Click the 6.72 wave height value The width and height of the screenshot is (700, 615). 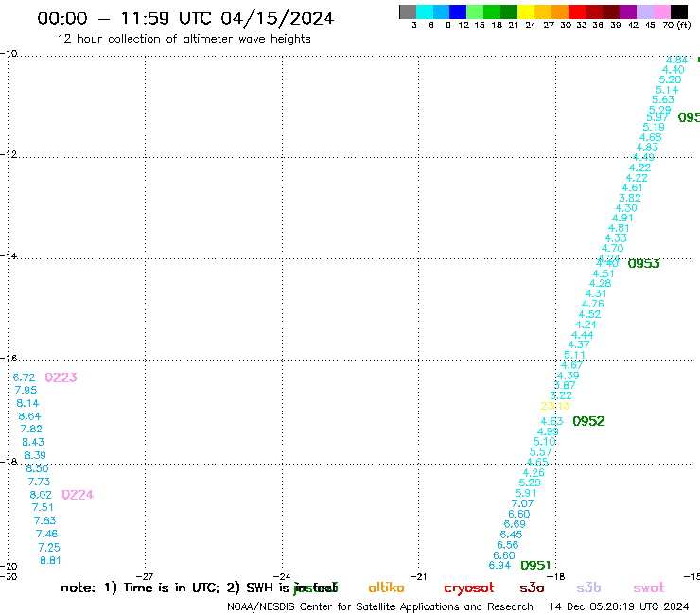(24, 378)
